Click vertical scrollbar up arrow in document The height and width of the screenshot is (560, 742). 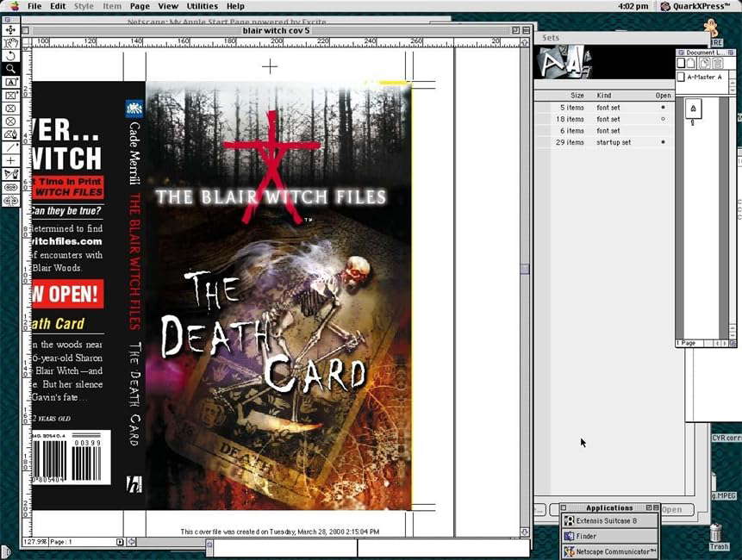tap(524, 42)
